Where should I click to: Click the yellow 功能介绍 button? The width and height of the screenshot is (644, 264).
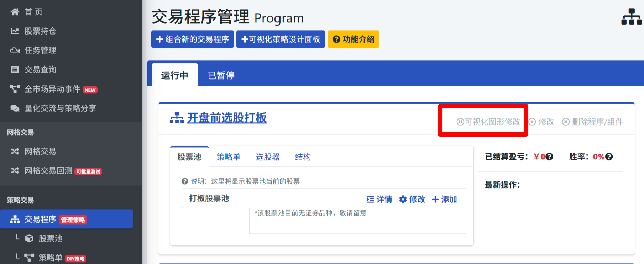coord(353,39)
